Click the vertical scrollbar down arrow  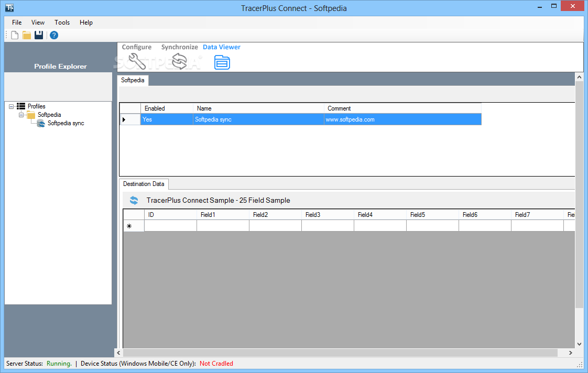coord(580,344)
